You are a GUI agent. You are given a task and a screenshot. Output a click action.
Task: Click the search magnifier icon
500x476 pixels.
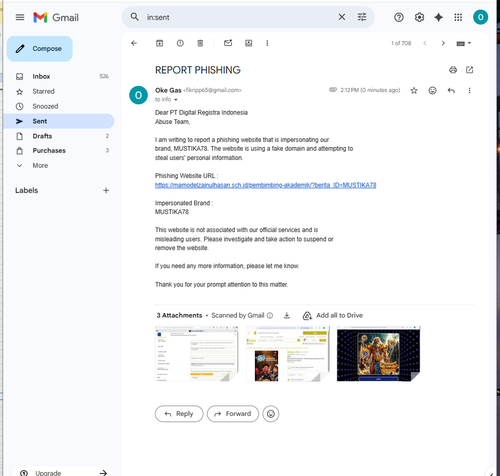[x=134, y=17]
